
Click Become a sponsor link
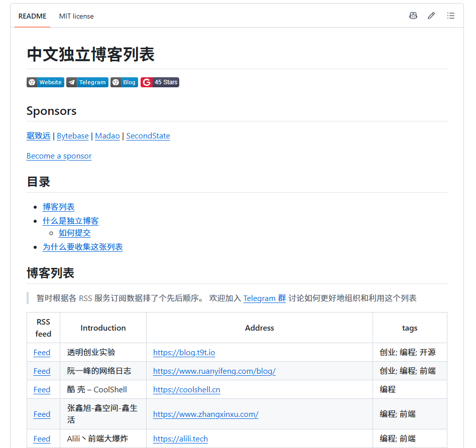pyautogui.click(x=59, y=156)
